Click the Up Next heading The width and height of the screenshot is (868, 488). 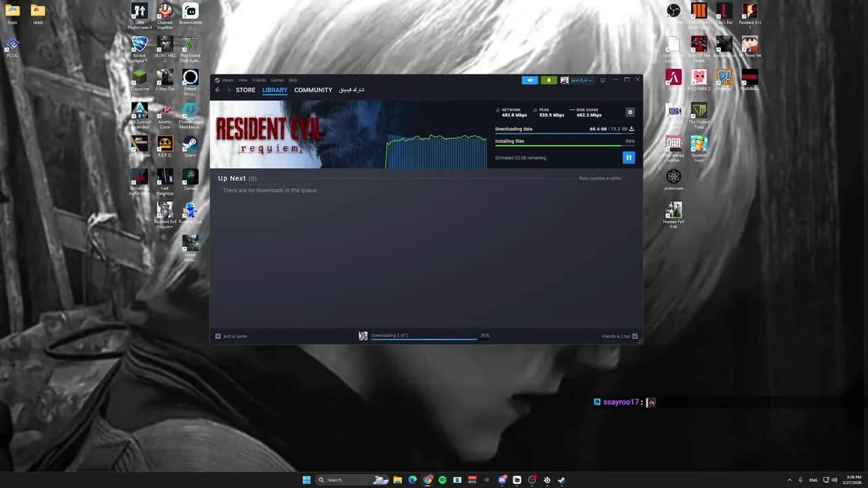pyautogui.click(x=232, y=178)
